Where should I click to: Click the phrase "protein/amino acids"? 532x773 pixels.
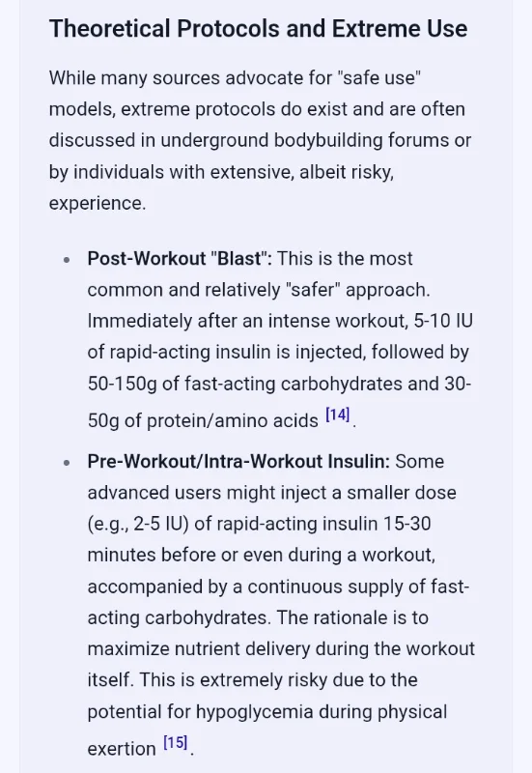tap(233, 420)
